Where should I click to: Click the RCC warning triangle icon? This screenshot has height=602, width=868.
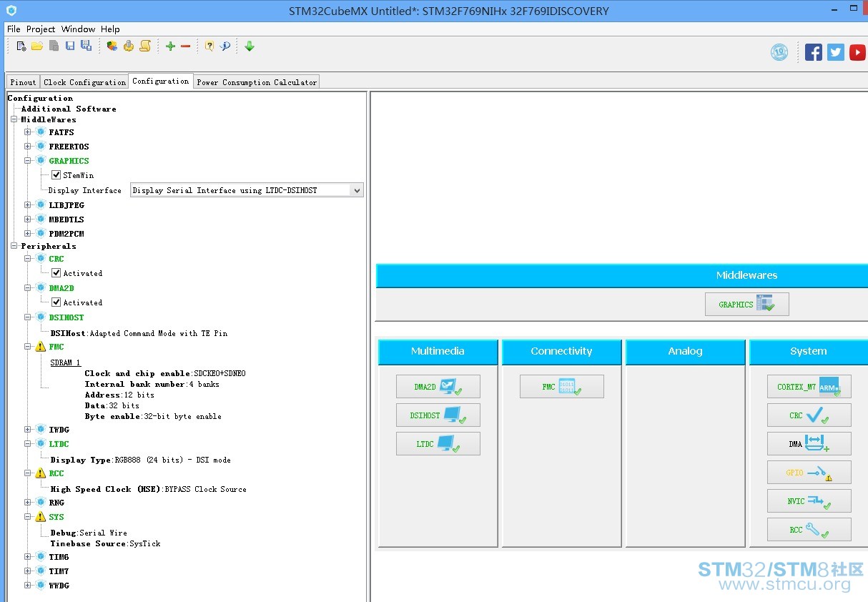41,473
